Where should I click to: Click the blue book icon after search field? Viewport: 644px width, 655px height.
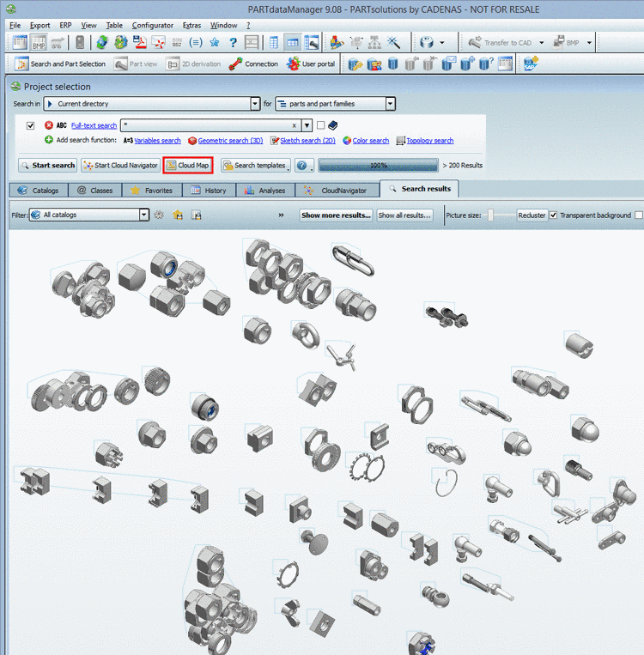click(x=332, y=124)
